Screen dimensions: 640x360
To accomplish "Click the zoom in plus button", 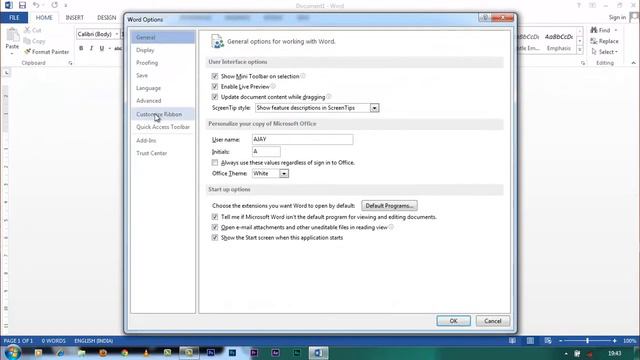I will tap(615, 341).
